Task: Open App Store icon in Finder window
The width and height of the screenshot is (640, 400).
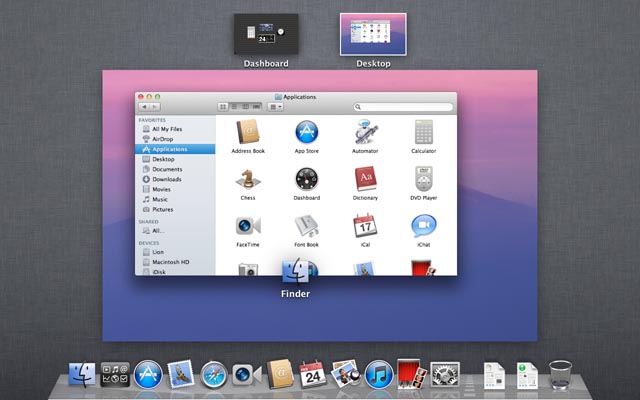Action: [x=307, y=132]
